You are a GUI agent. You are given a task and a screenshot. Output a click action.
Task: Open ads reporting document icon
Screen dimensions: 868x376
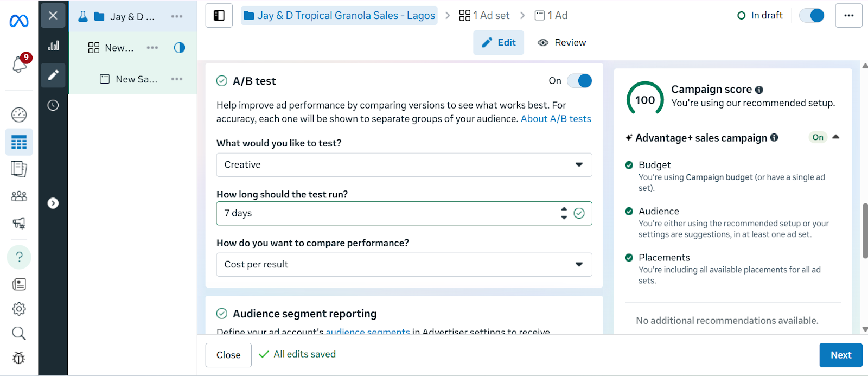tap(19, 169)
